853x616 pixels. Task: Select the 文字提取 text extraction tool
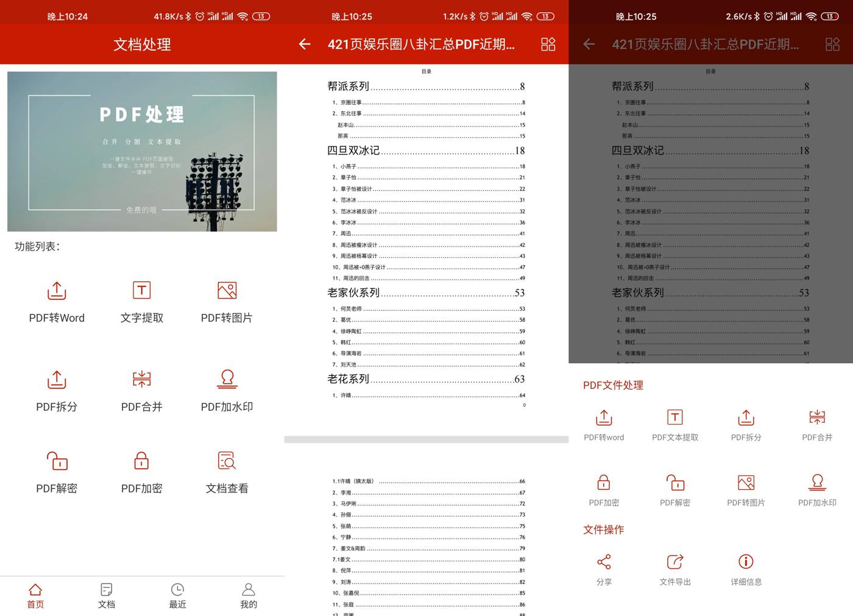141,302
